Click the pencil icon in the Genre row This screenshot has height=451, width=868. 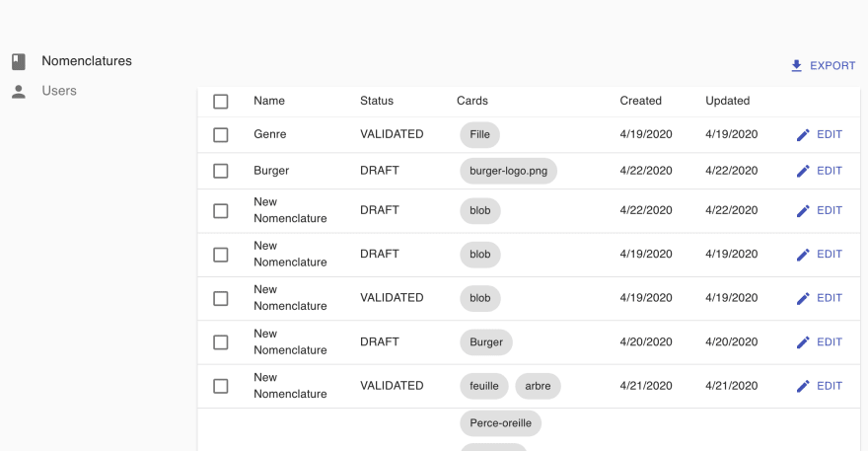(x=803, y=134)
